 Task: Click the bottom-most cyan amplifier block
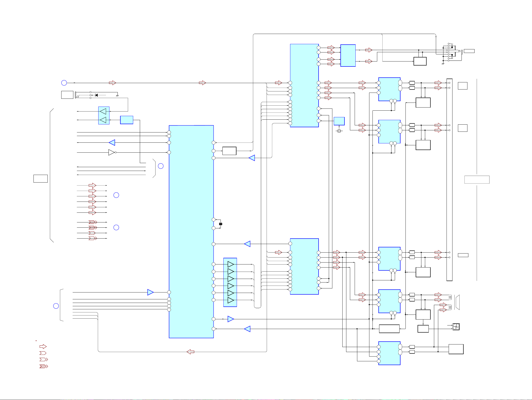click(x=389, y=353)
